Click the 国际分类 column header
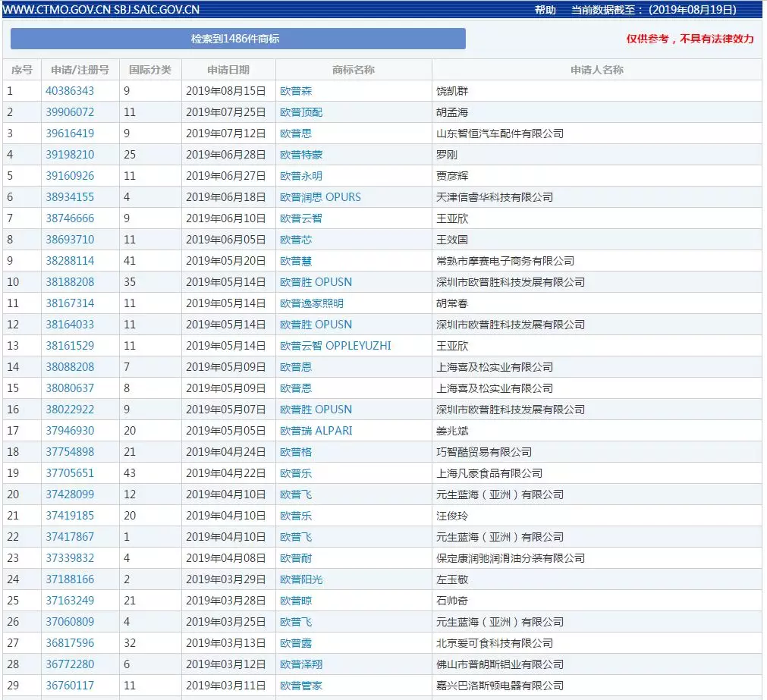Image resolution: width=767 pixels, height=700 pixels. [150, 70]
